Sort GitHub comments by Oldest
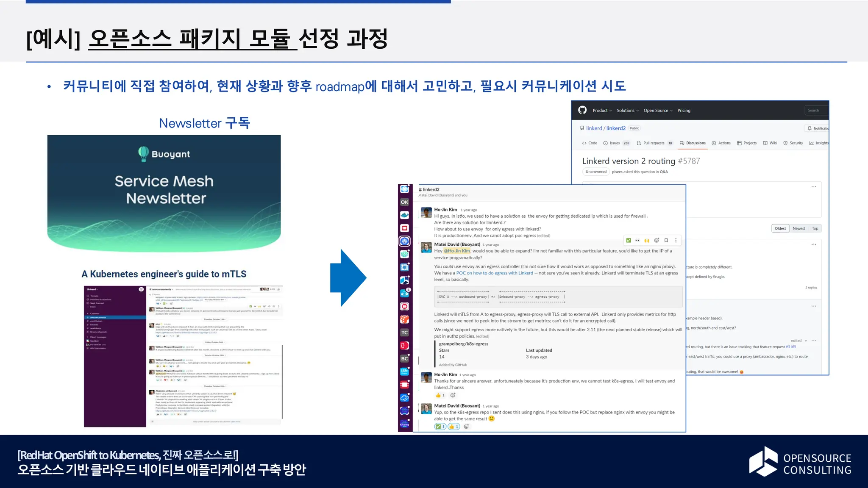 [x=780, y=228]
